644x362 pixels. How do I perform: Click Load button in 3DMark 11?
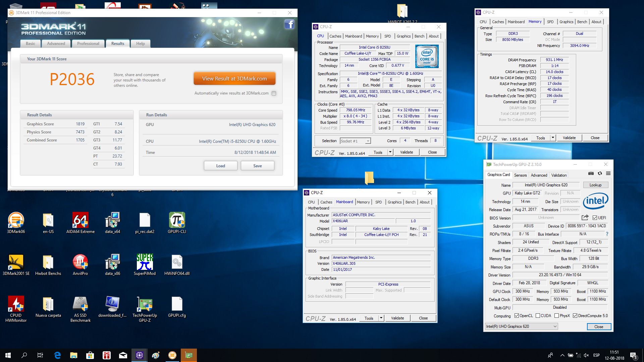(x=220, y=166)
